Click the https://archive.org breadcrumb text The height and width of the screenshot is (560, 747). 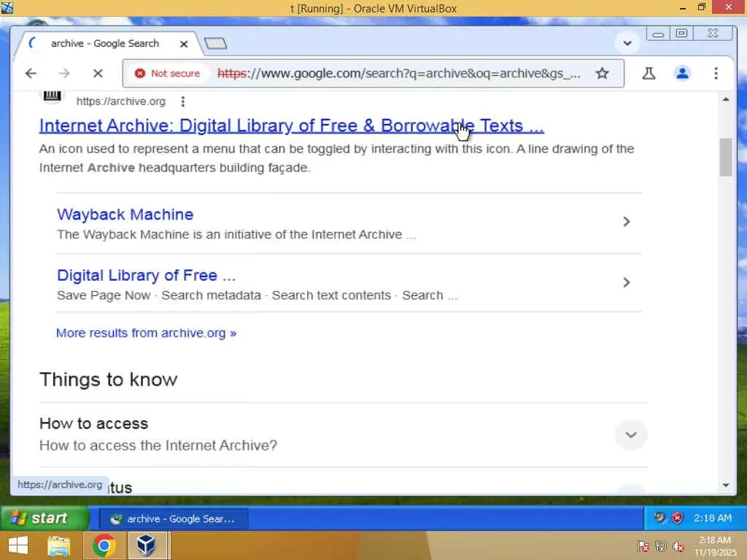(121, 101)
